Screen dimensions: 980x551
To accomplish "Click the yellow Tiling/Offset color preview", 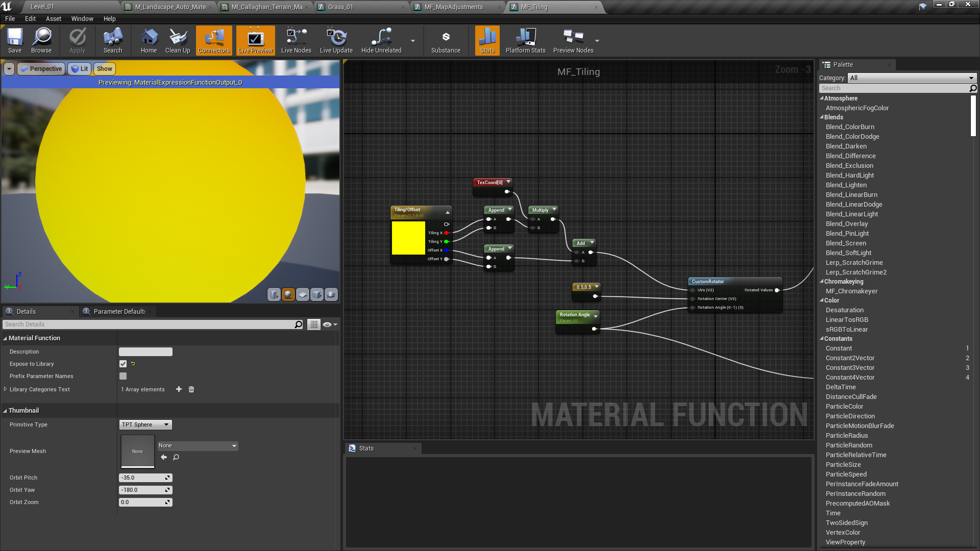I will point(408,238).
